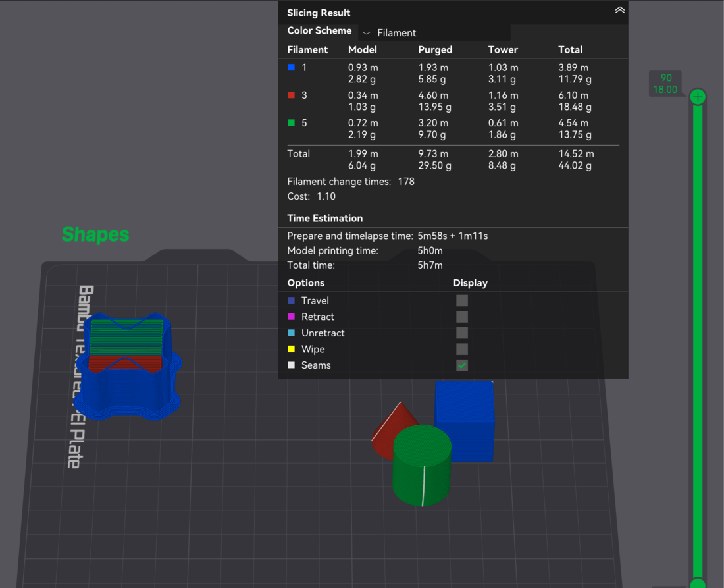Screen dimensions: 724x588
Task: Click the green filament 5 color swatch
Action: [292, 123]
